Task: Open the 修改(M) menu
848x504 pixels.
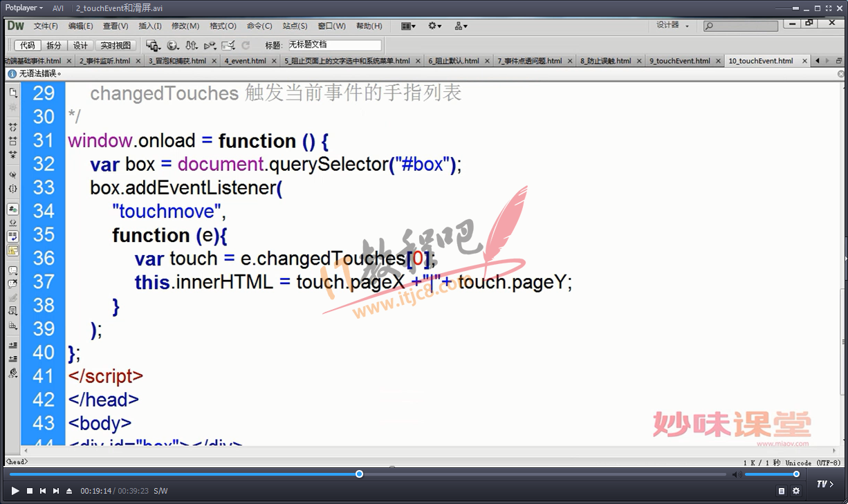Action: click(x=185, y=26)
